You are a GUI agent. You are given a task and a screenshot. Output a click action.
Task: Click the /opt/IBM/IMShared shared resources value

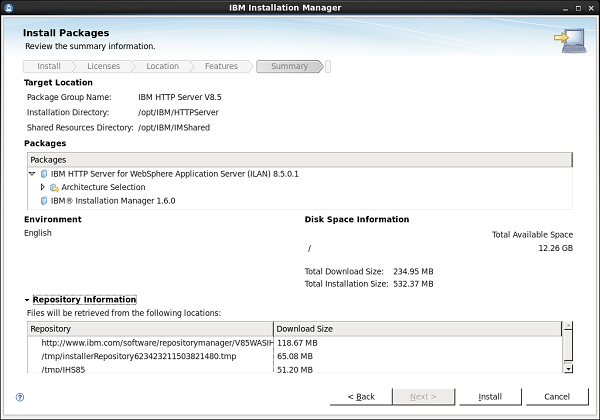174,128
